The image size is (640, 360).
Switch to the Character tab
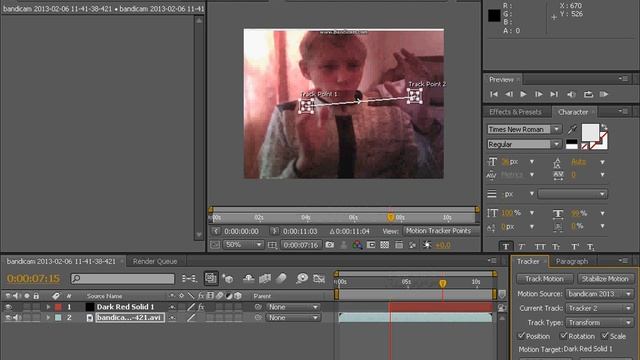coord(573,112)
